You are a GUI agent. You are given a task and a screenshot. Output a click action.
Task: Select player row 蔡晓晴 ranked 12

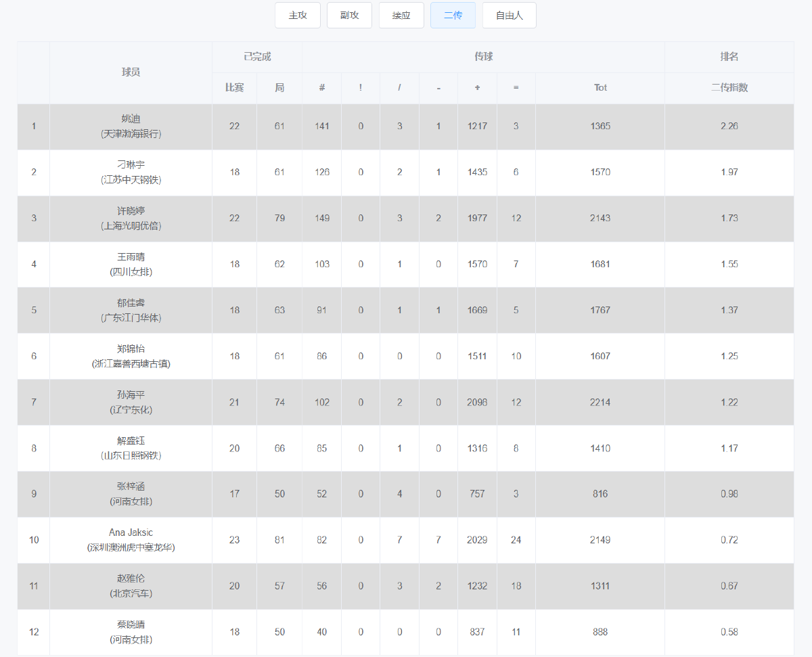(x=405, y=632)
